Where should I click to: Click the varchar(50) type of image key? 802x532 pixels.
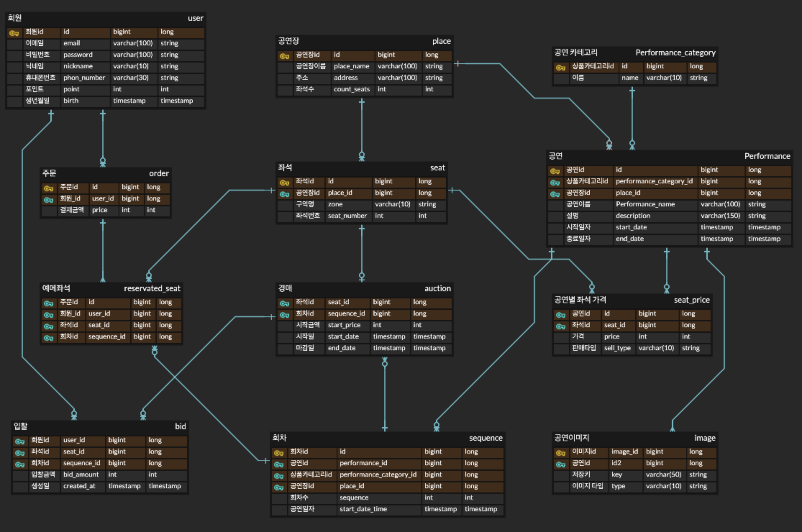[x=663, y=474]
